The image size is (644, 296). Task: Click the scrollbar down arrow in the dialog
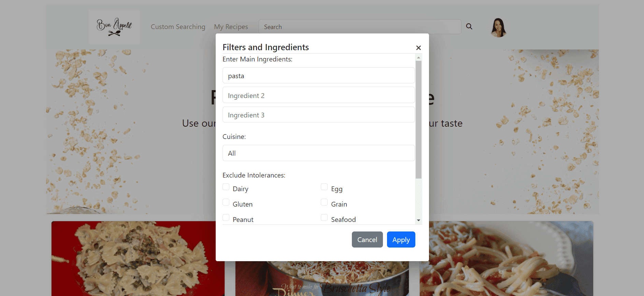[418, 220]
